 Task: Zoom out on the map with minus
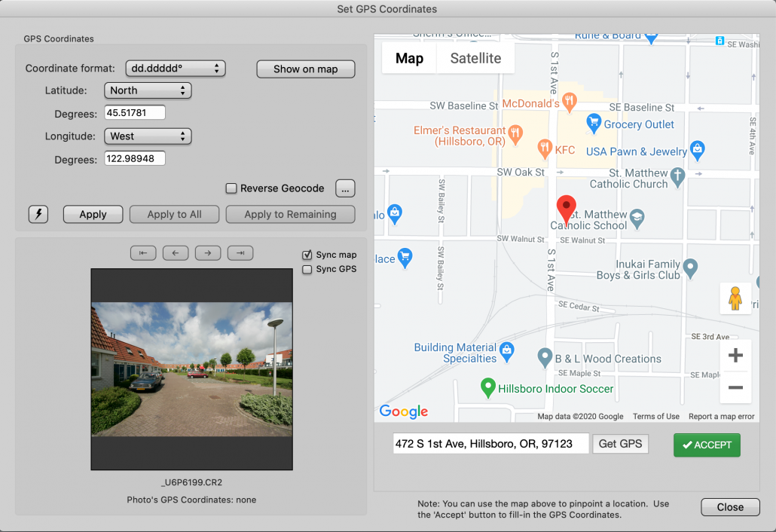(735, 387)
